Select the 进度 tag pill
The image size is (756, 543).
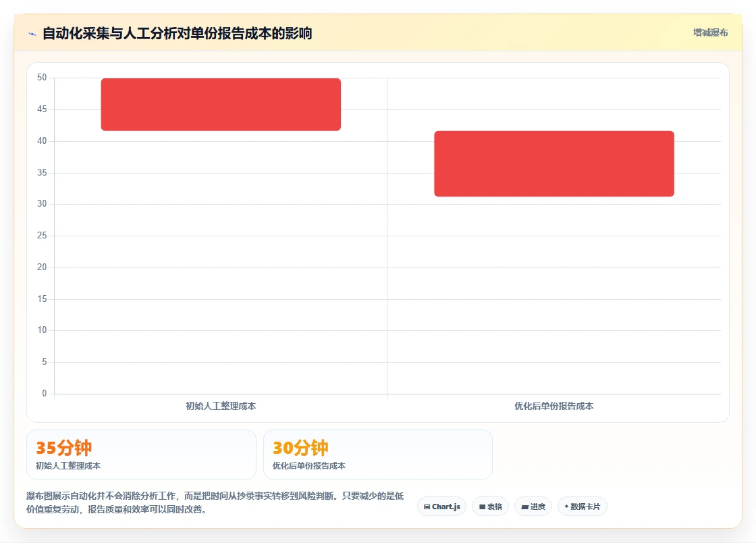pyautogui.click(x=533, y=507)
